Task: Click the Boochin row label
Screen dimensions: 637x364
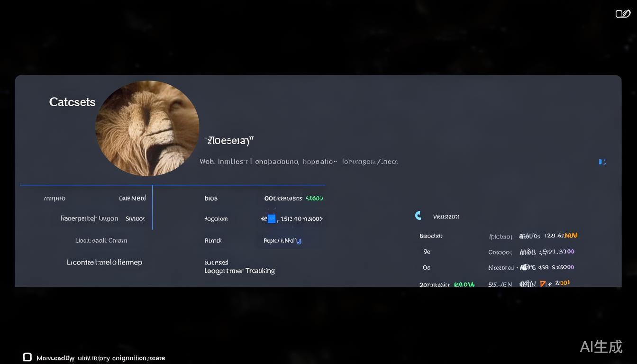Action: point(431,236)
